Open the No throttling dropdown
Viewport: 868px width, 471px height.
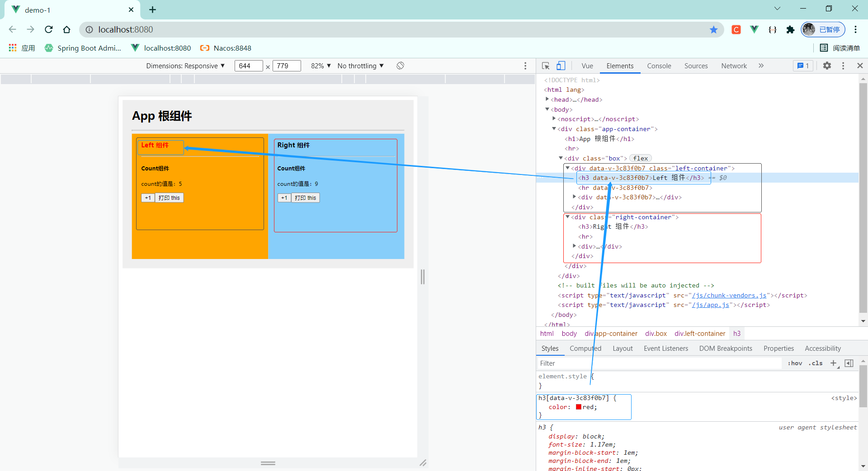tap(360, 66)
